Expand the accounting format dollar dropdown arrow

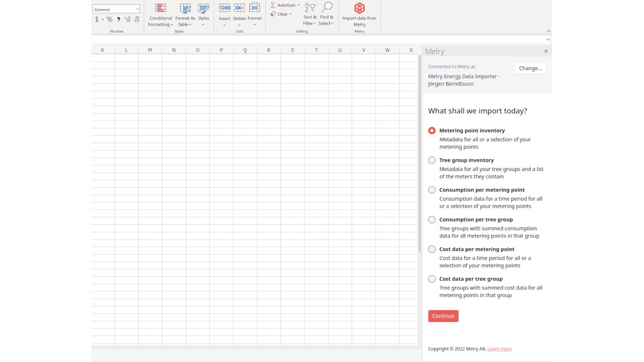coord(102,19)
